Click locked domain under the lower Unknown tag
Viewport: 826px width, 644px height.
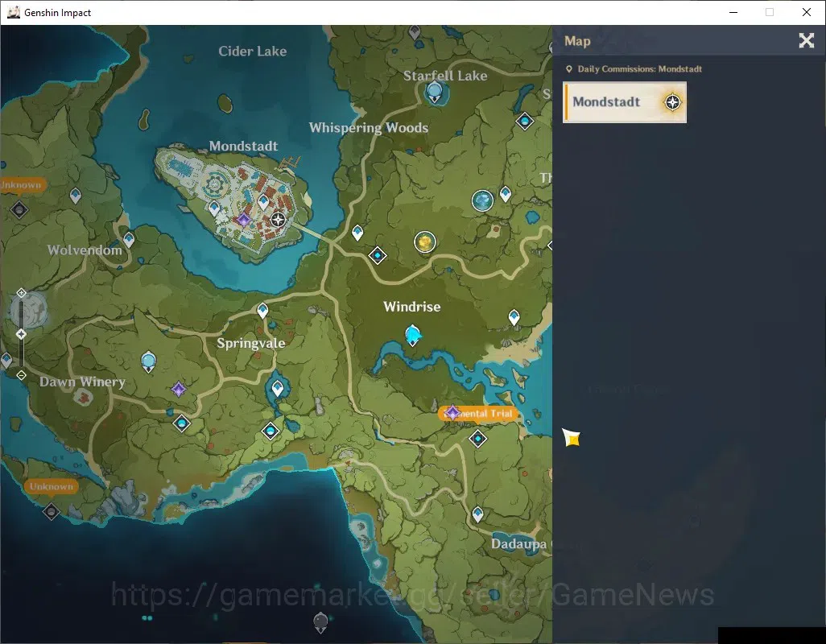tap(51, 511)
